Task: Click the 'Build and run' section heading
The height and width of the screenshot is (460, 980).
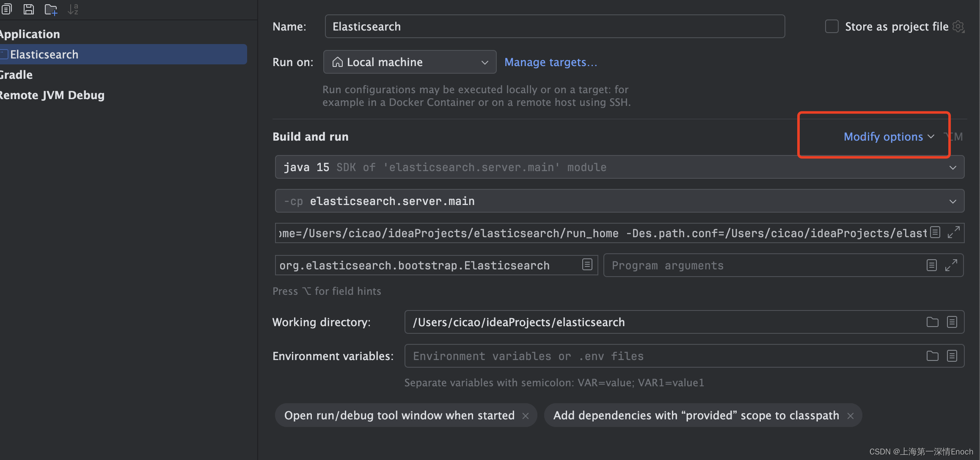Action: pyautogui.click(x=311, y=136)
